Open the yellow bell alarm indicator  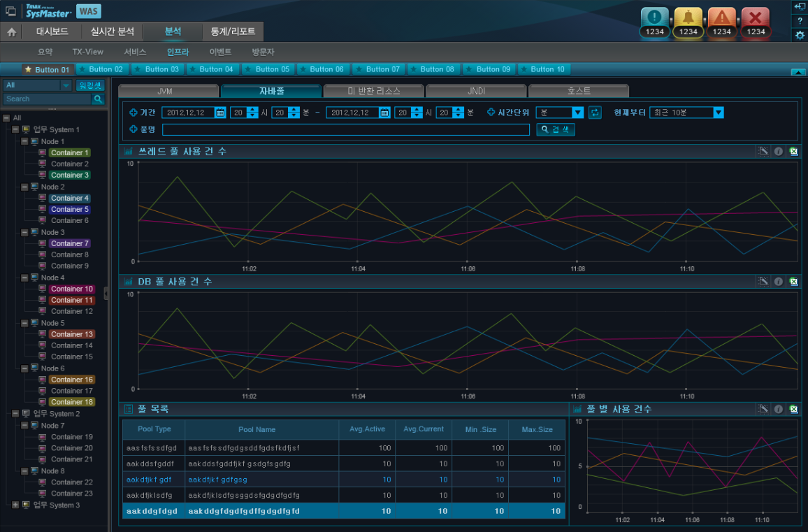[x=688, y=20]
